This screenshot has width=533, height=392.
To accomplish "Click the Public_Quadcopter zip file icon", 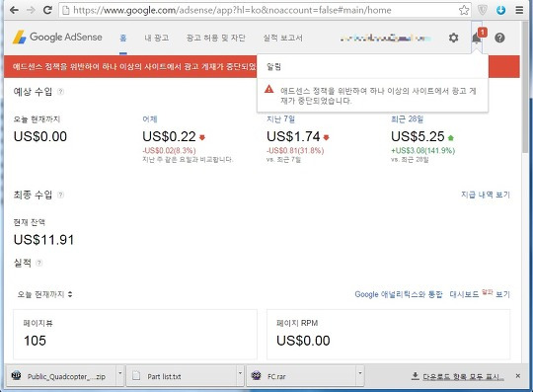I will (x=16, y=375).
